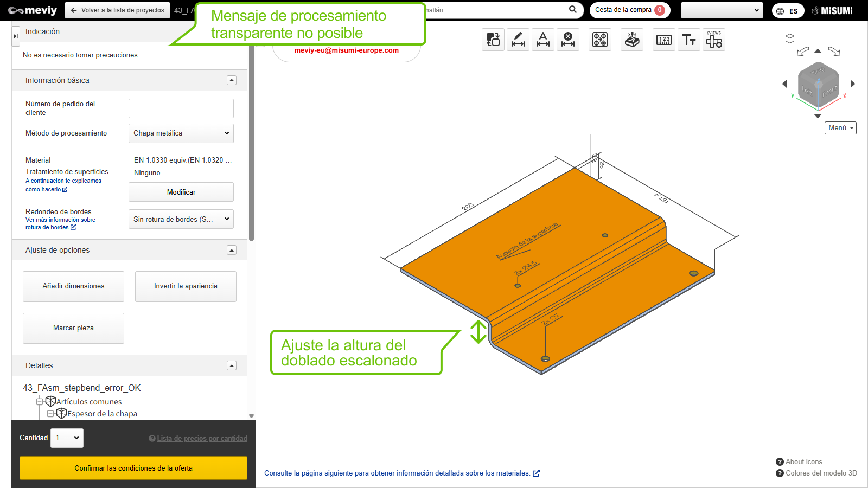
Task: Select the delete dimension tool icon
Action: point(568,40)
